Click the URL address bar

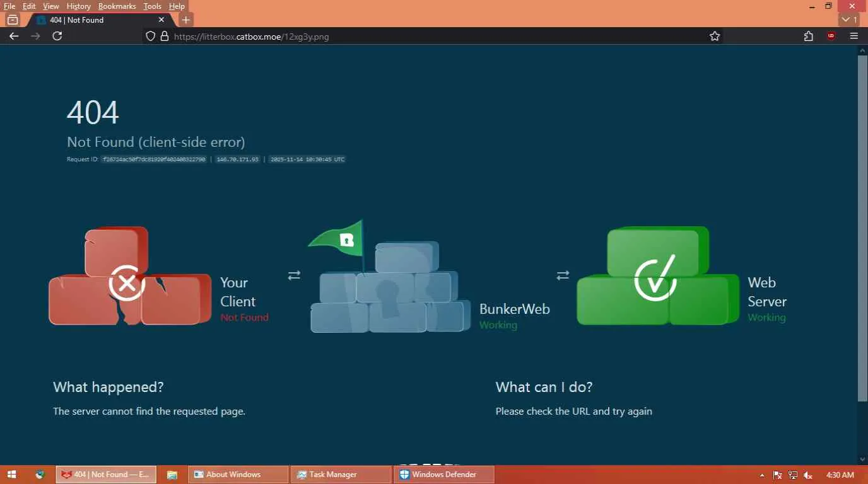pos(435,37)
